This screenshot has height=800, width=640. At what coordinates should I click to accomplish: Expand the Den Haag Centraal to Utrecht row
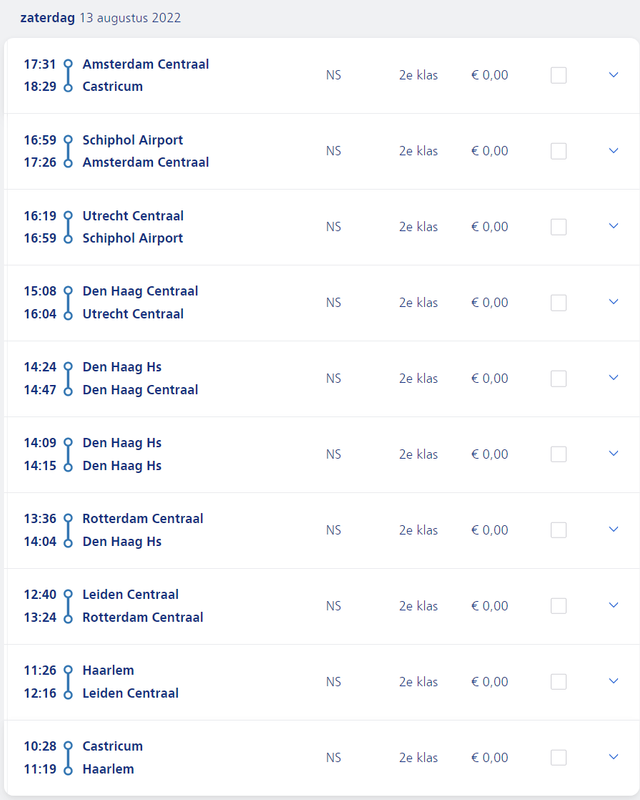(613, 302)
